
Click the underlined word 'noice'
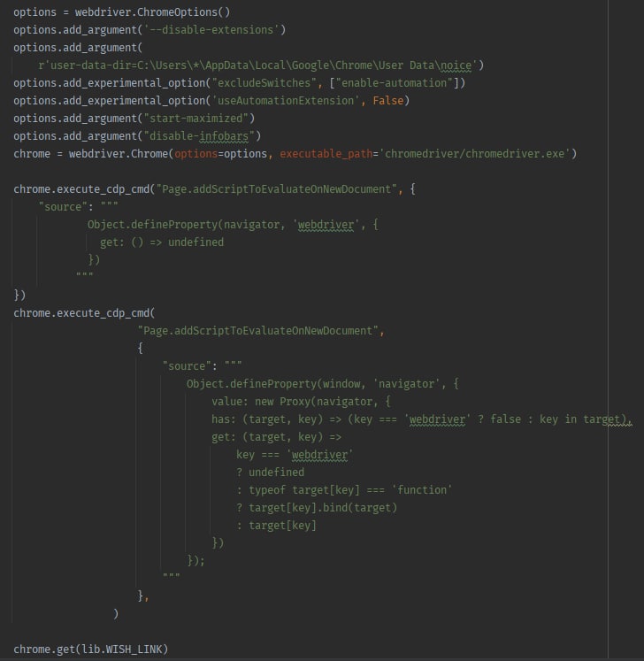pyautogui.click(x=456, y=65)
